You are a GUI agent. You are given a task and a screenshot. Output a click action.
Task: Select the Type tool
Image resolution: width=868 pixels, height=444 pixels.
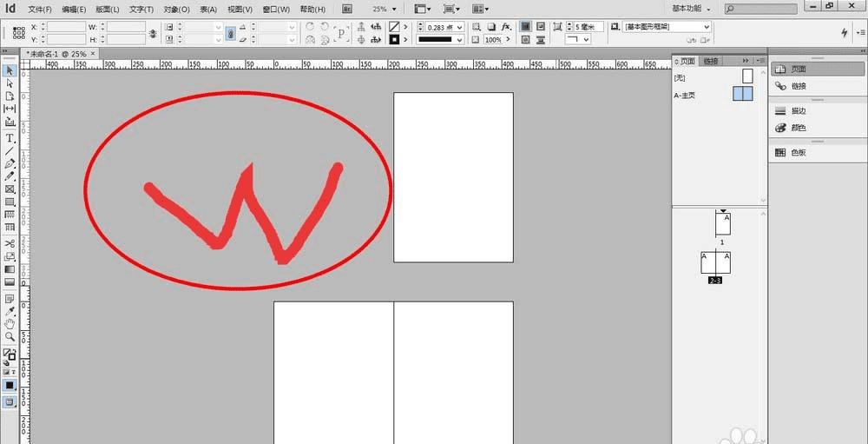10,138
